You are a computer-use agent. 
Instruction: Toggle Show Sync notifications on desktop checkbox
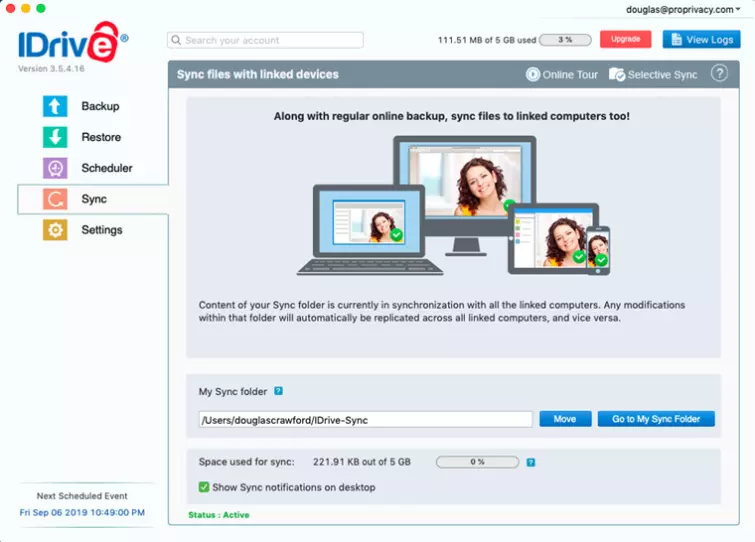click(204, 487)
